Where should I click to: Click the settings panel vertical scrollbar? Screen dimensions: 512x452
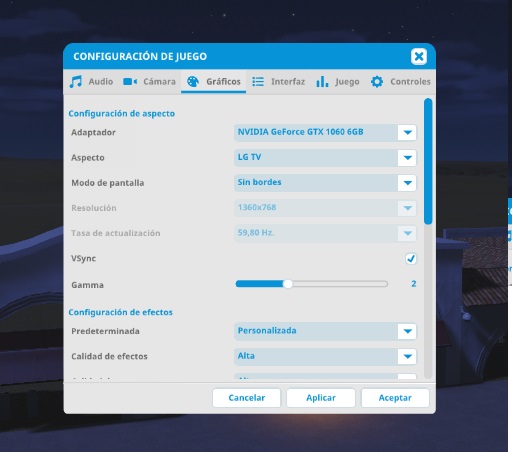[428, 161]
